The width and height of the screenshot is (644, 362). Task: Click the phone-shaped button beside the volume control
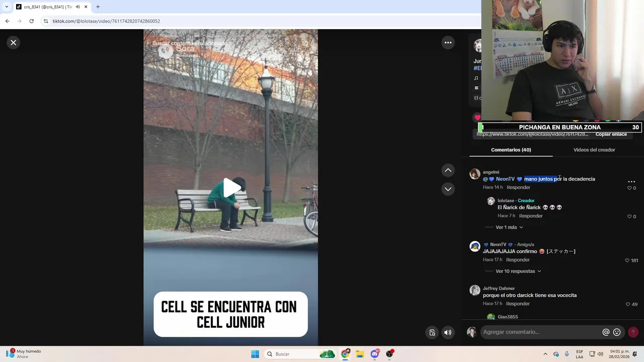click(x=432, y=332)
